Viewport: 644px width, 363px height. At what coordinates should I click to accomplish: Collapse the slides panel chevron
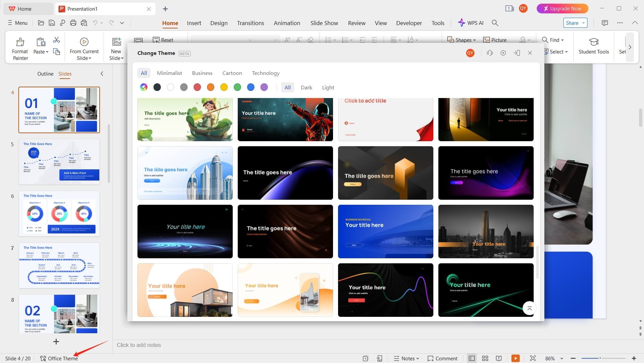102,74
